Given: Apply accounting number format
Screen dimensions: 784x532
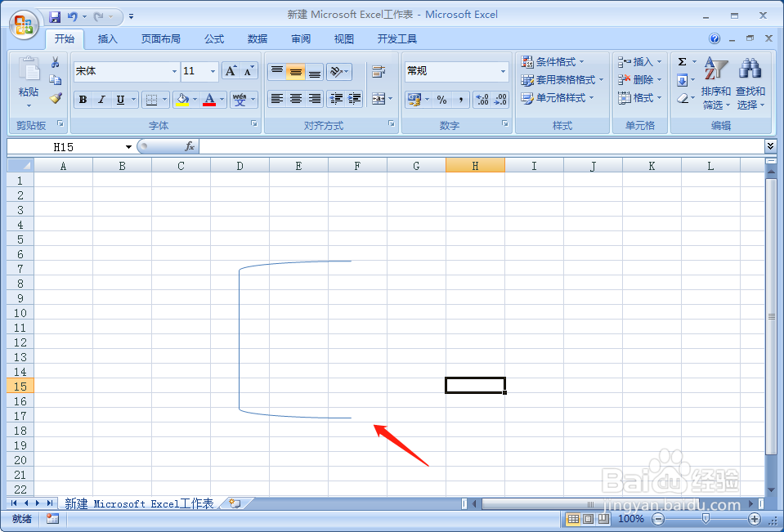Looking at the screenshot, I should point(414,100).
